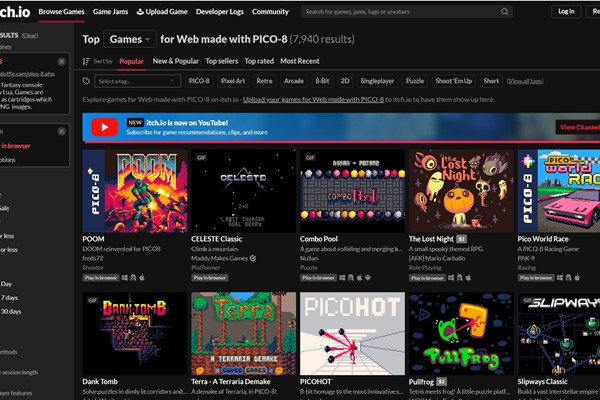
Task: Filter by the 8-Bit tag
Action: pos(322,81)
